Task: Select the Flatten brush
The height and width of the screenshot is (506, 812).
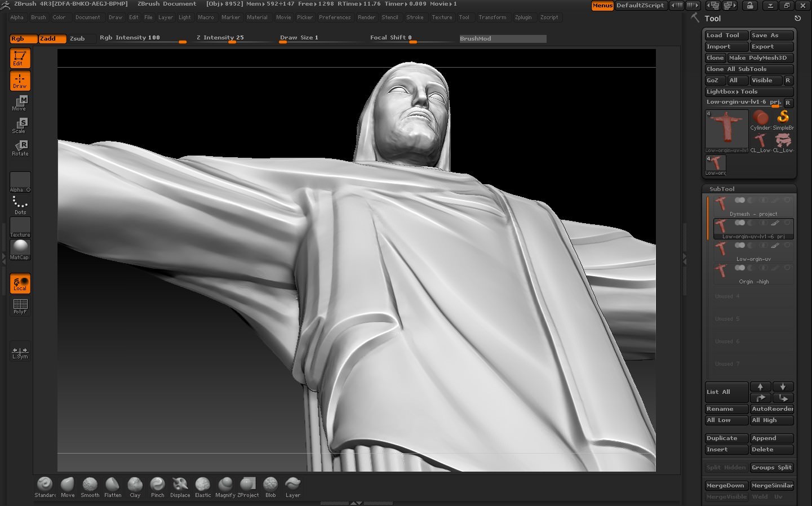Action: [x=113, y=487]
